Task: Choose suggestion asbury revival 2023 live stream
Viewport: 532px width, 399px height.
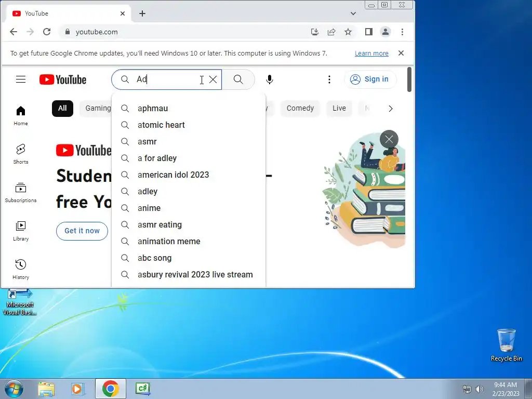Action: (x=189, y=274)
